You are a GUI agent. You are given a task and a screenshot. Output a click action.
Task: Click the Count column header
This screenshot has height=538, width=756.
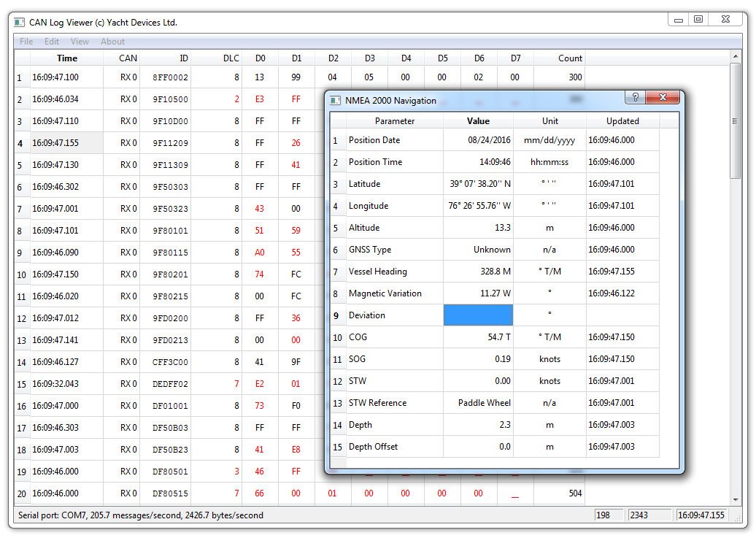pyautogui.click(x=559, y=58)
